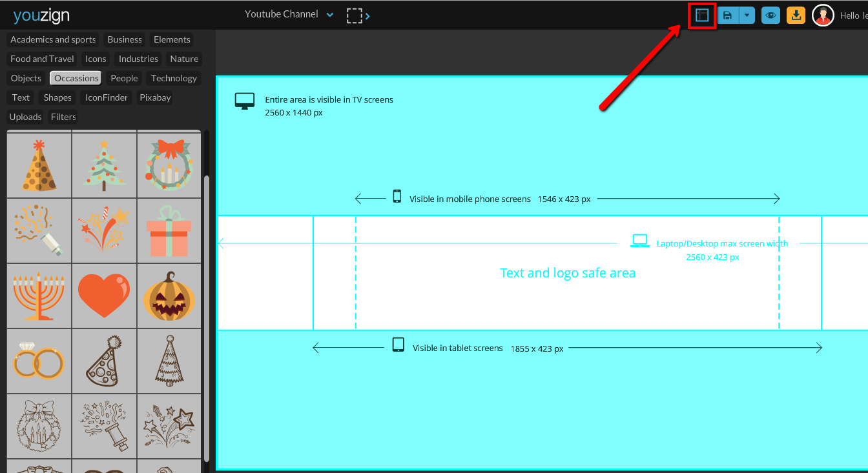Open the IconFinder category
Screen dimensions: 868x473
tap(106, 97)
